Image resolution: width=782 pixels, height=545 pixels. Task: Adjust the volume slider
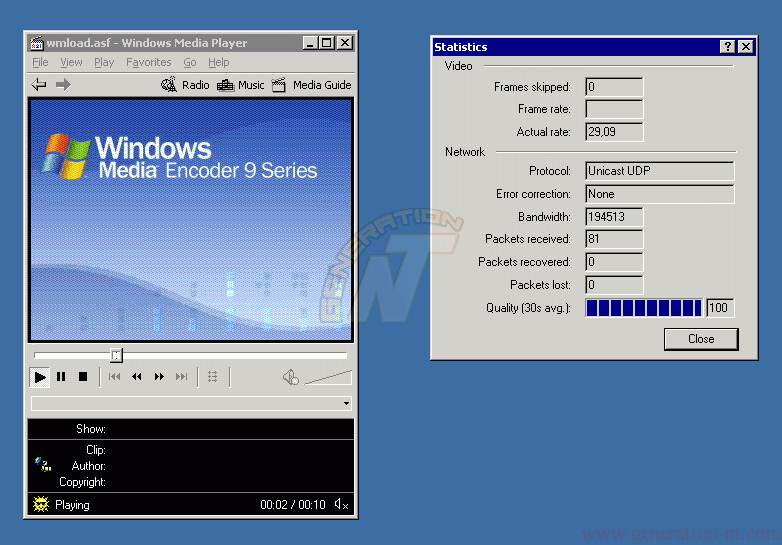(328, 377)
